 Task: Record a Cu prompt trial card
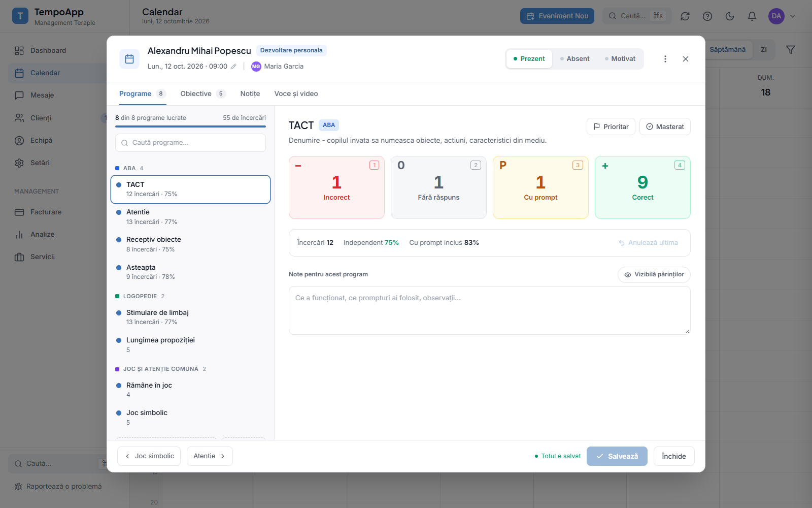[540, 187]
